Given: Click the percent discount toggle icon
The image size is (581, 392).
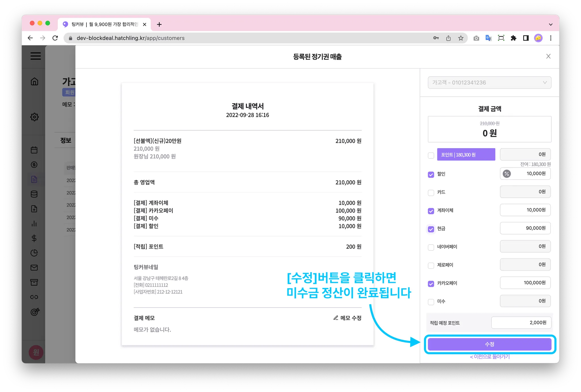Looking at the screenshot, I should click(507, 173).
